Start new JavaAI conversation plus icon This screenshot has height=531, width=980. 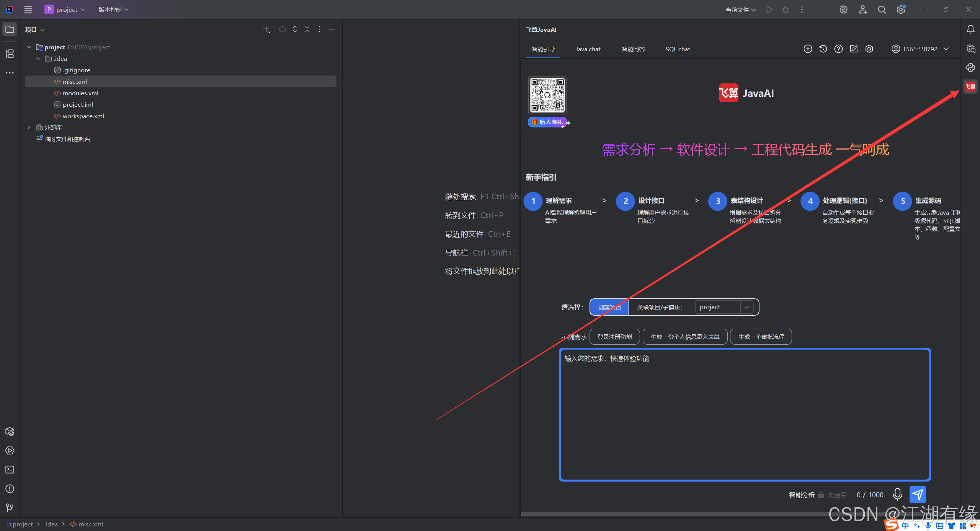click(808, 49)
